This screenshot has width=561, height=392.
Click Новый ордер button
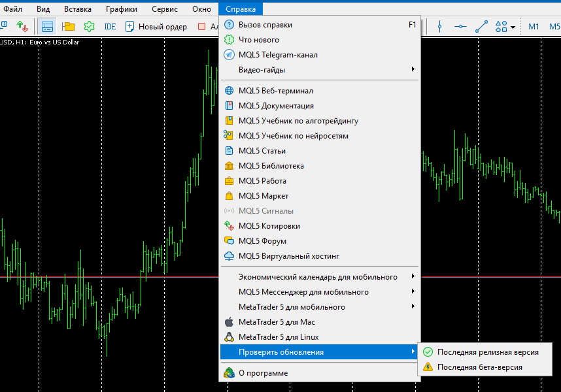(x=156, y=26)
